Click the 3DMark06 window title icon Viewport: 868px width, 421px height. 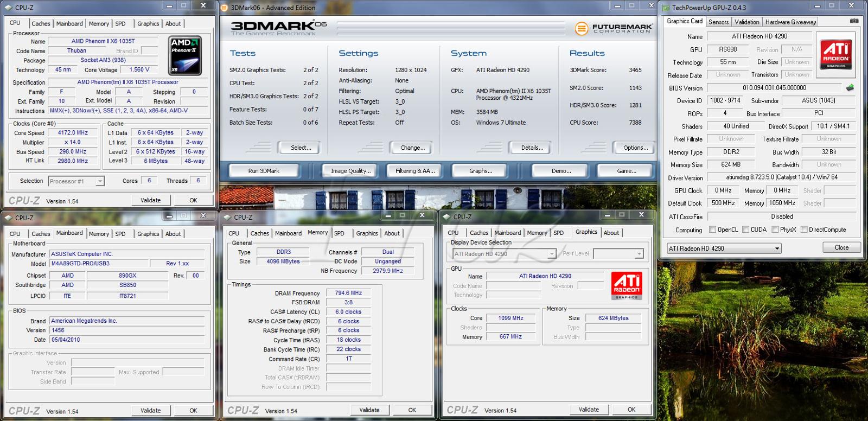coord(225,8)
